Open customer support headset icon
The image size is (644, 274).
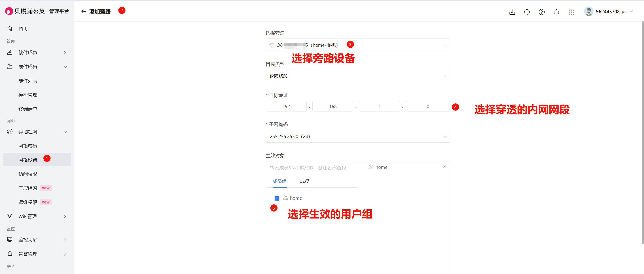[527, 12]
